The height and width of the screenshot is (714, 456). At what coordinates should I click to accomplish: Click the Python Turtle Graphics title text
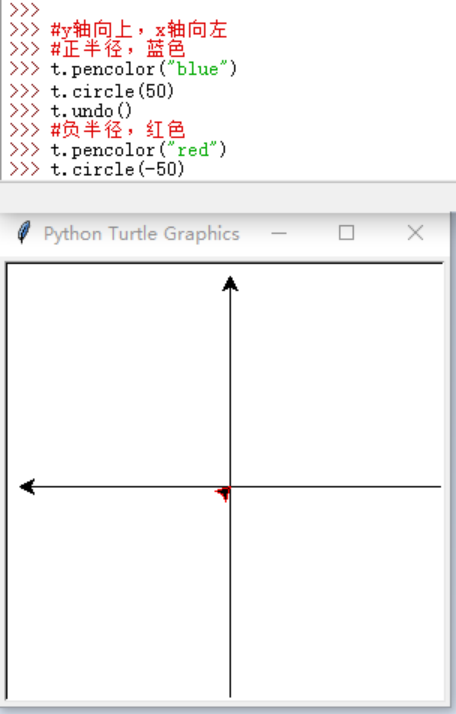tap(142, 234)
